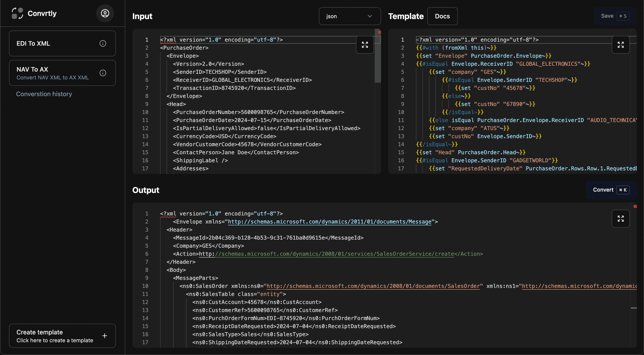Image resolution: width=644 pixels, height=355 pixels.
Task: Expand the Output editor to fullscreen
Action: (x=621, y=219)
